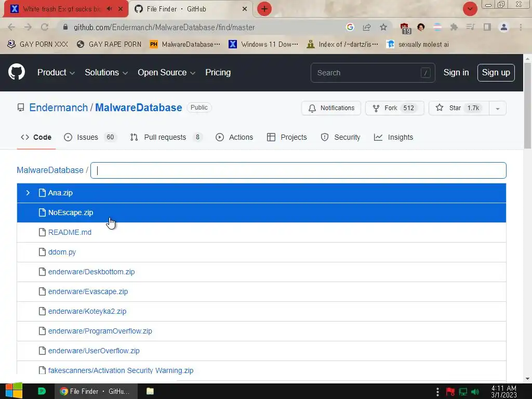Click the media control playlist icon
Screen dimensions: 532x399
click(x=470, y=27)
